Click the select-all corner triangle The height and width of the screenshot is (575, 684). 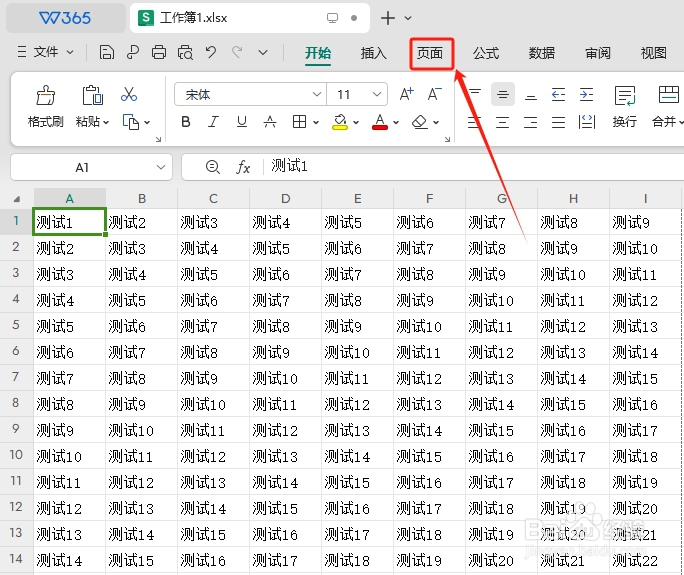[x=17, y=199]
